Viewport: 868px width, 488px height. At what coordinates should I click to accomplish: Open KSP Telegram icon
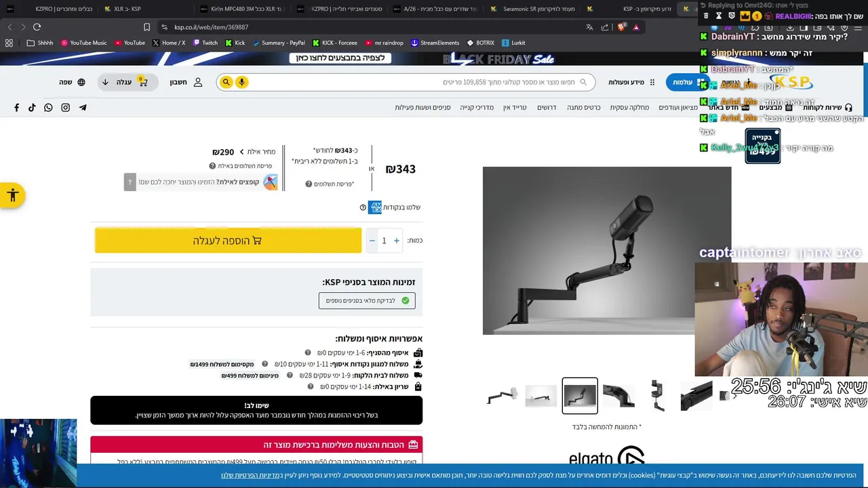[83, 108]
